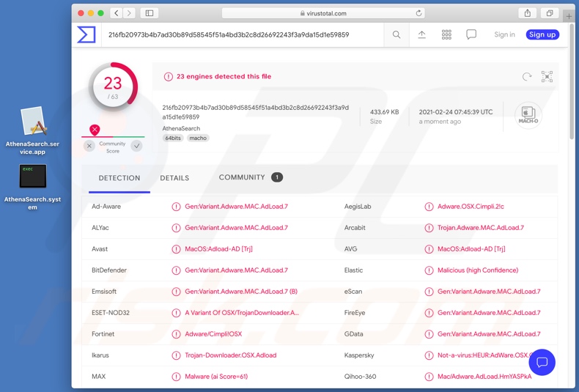579x392 pixels.
Task: Click the similar files graph icon
Action: tap(547, 76)
